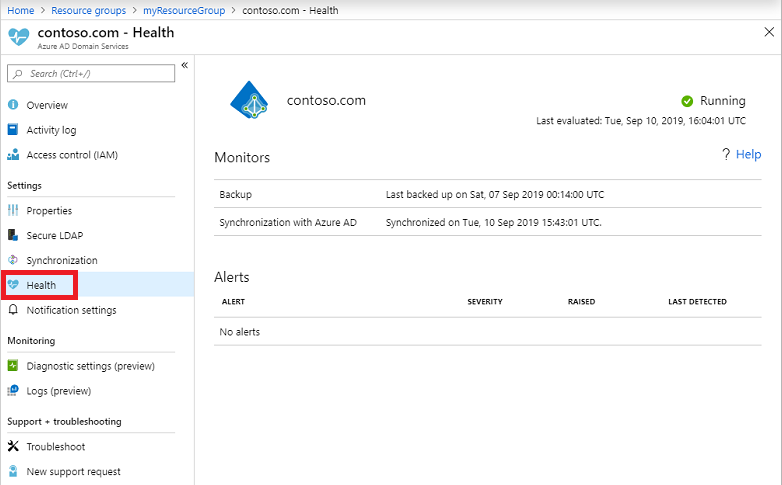This screenshot has height=485, width=782.
Task: Click the Logs (preview) icon
Action: [x=13, y=391]
